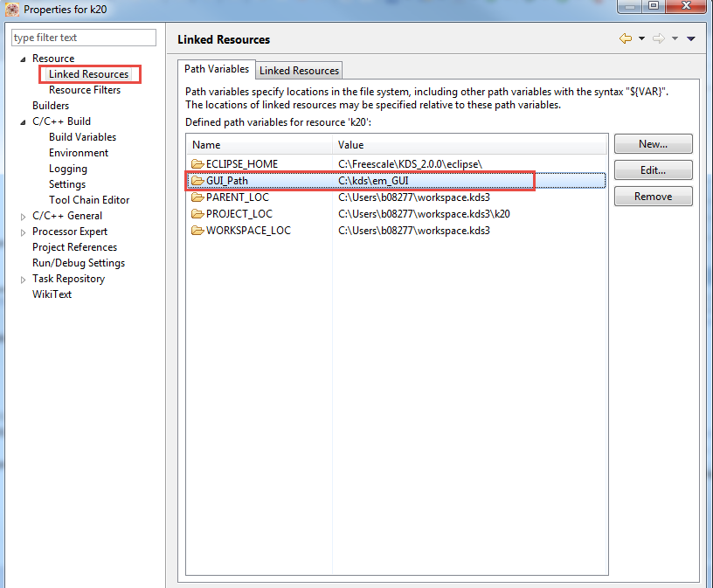Click the GUI_Path folder icon
This screenshot has height=588, width=713.
pyautogui.click(x=197, y=181)
